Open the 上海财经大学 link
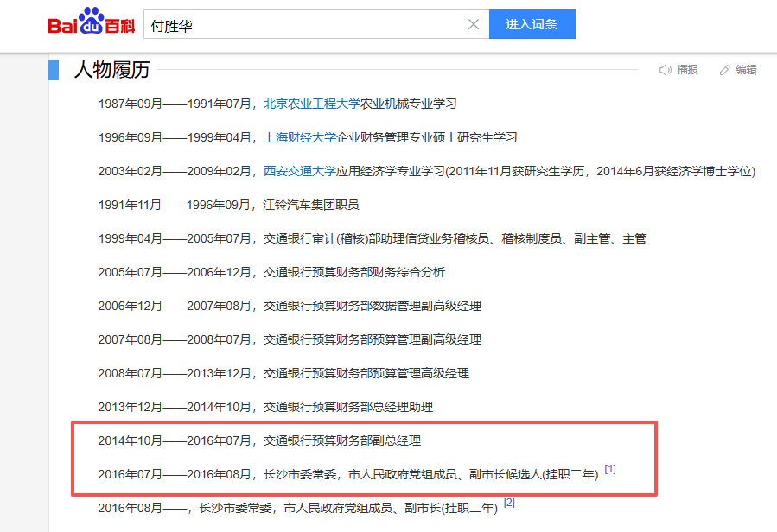Screen dimensions: 777x532 (300, 137)
